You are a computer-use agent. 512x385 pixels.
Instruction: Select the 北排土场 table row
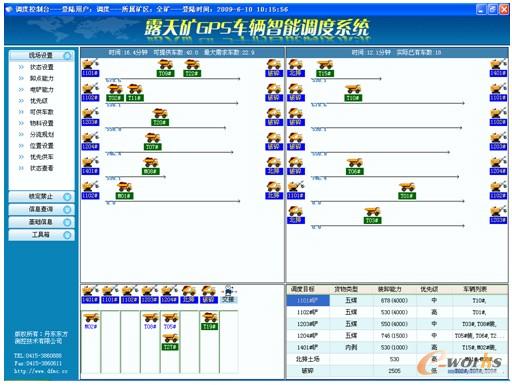tap(397, 359)
